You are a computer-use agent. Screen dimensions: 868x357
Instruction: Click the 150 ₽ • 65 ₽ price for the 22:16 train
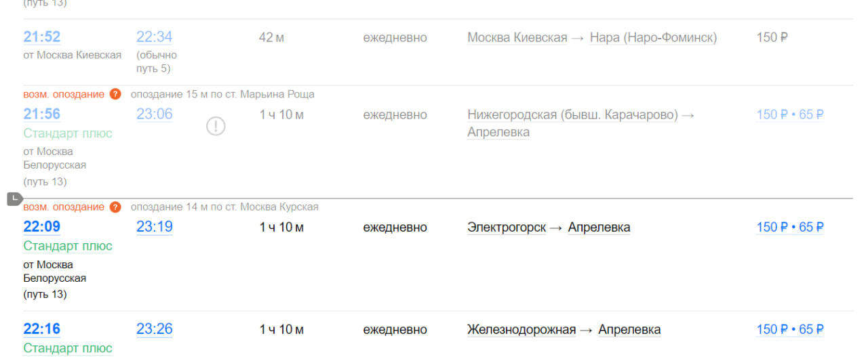(x=790, y=329)
